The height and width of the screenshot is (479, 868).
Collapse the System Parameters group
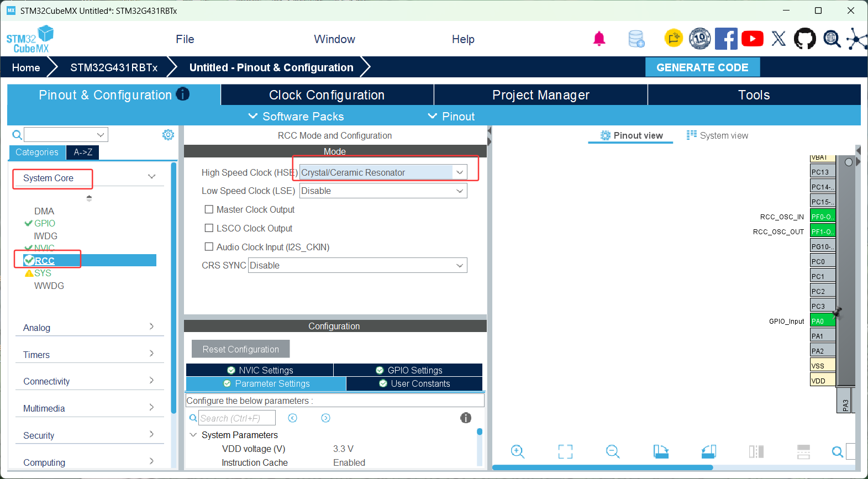[193, 435]
